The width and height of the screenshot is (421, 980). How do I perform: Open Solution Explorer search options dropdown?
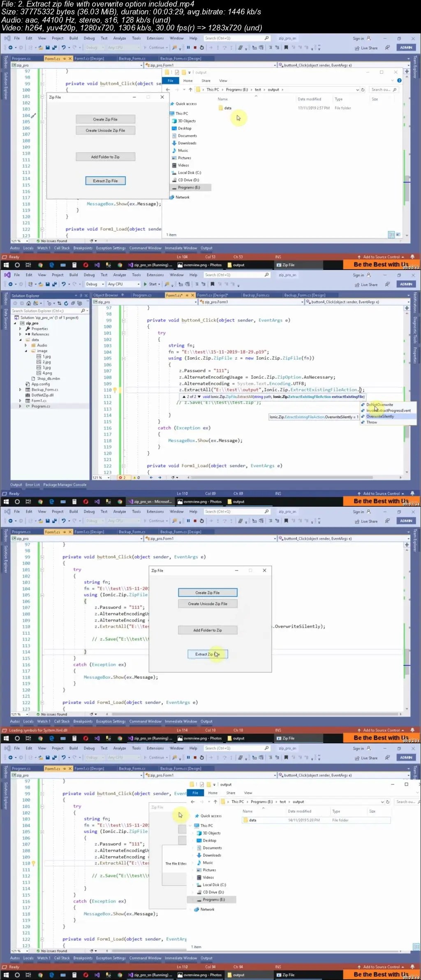(87, 311)
